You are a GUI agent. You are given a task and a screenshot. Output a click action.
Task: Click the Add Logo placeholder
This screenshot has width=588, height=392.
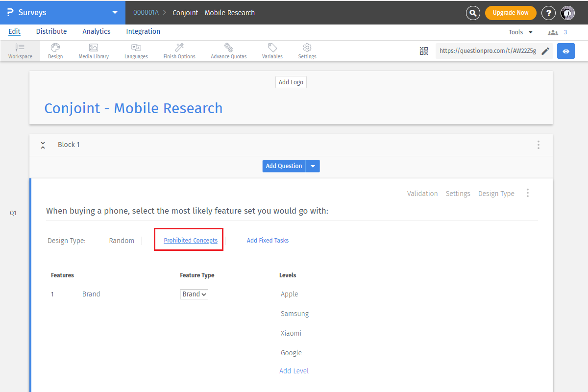291,82
